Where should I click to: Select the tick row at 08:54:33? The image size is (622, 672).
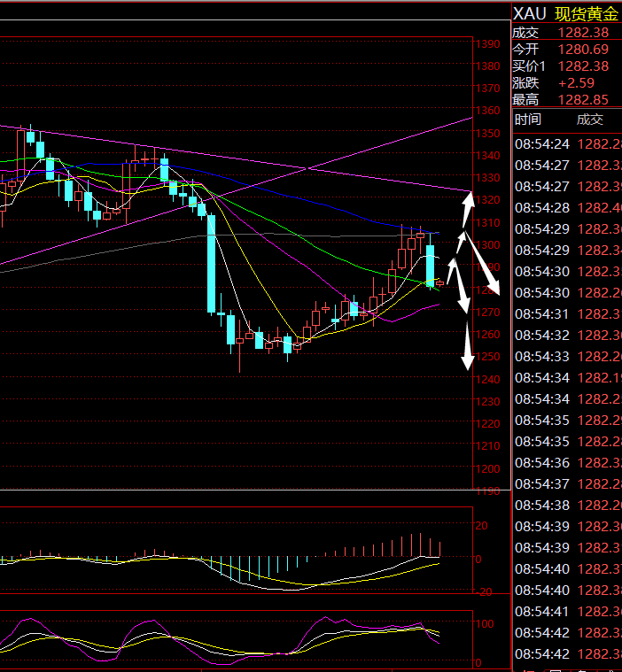pos(567,356)
